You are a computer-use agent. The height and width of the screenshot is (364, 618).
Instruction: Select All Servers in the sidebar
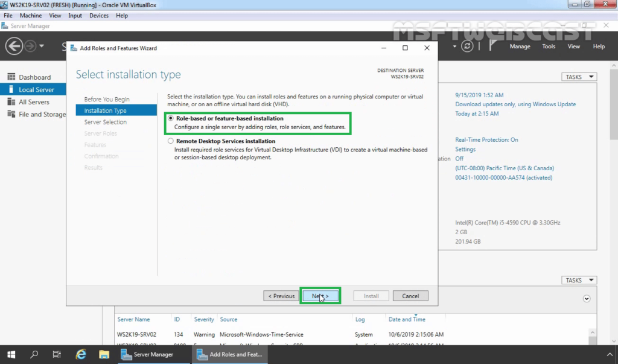point(34,102)
